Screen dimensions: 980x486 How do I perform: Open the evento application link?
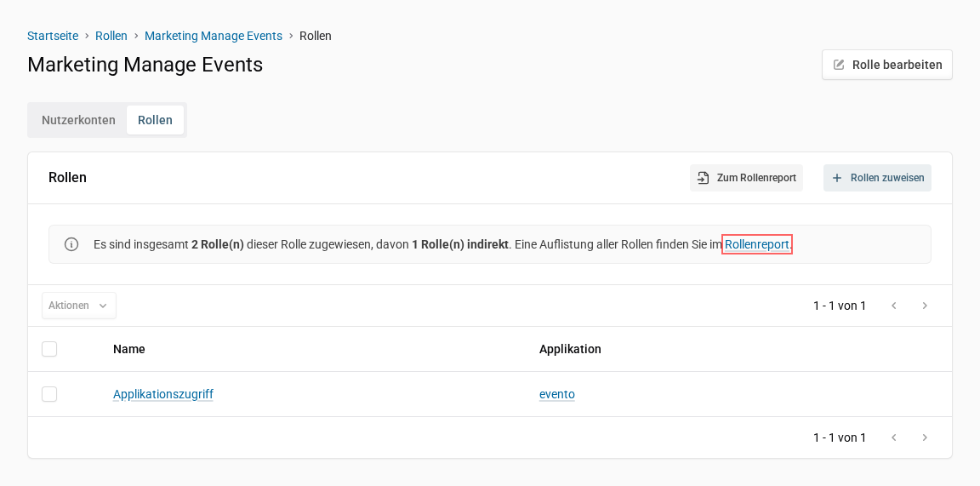tap(557, 394)
